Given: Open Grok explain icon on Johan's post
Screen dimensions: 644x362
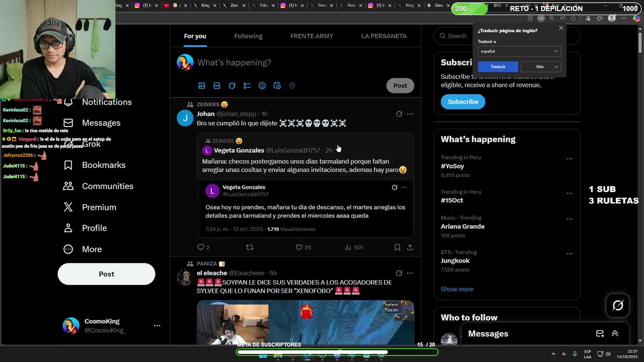Looking at the screenshot, I should pyautogui.click(x=399, y=114).
